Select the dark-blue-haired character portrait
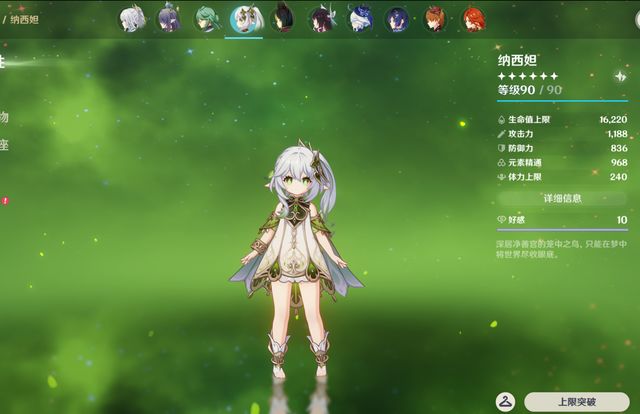The height and width of the screenshot is (414, 640). (x=397, y=19)
